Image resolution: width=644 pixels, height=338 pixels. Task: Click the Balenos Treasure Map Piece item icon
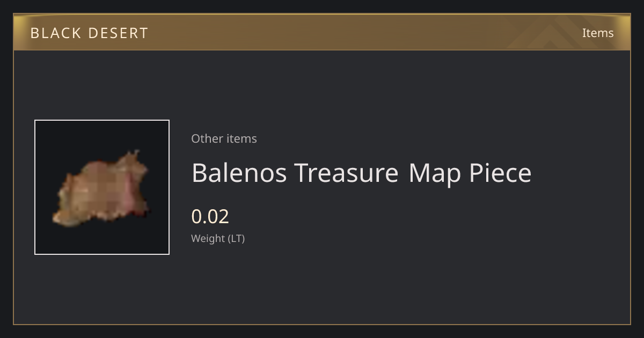[x=102, y=187]
